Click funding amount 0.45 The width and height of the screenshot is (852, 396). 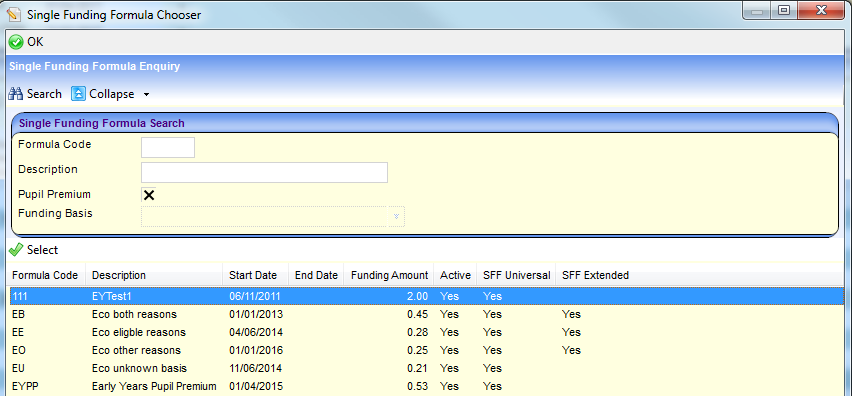(x=417, y=315)
